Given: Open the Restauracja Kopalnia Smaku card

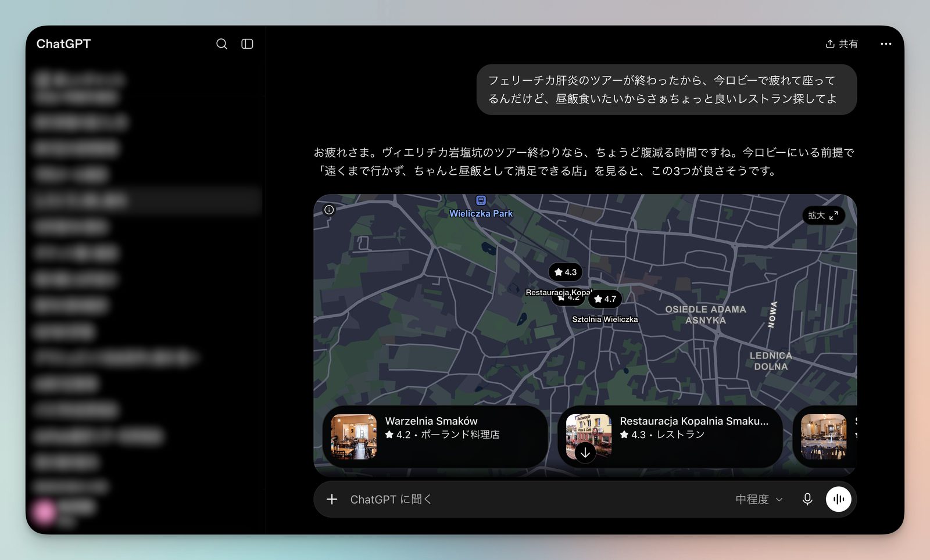Looking at the screenshot, I should pyautogui.click(x=670, y=436).
